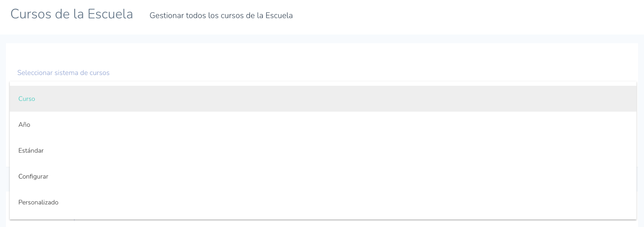Click the Estándar list item
This screenshot has height=227, width=644.
coord(31,150)
